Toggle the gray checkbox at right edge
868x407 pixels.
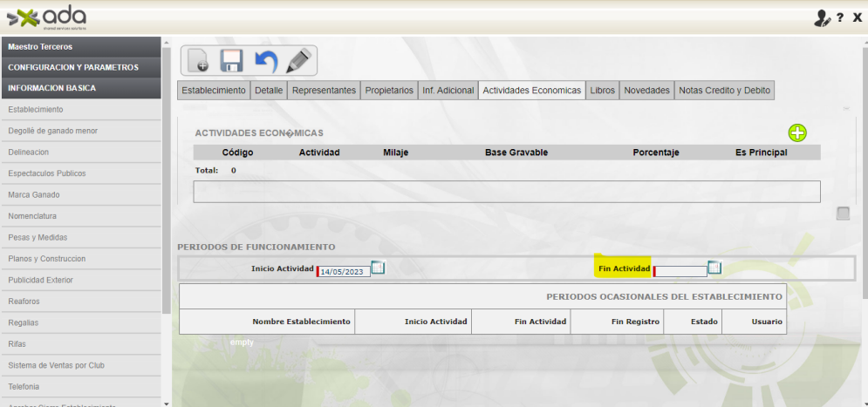(x=843, y=214)
